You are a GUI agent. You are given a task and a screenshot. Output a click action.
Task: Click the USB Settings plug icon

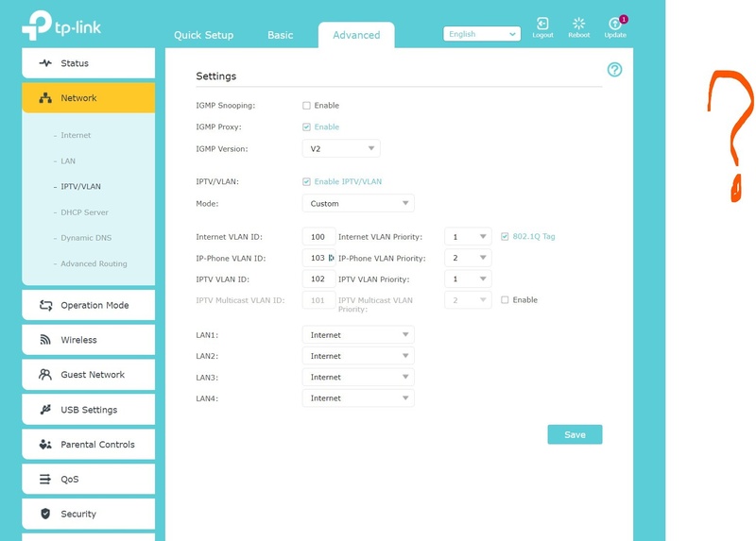click(45, 410)
